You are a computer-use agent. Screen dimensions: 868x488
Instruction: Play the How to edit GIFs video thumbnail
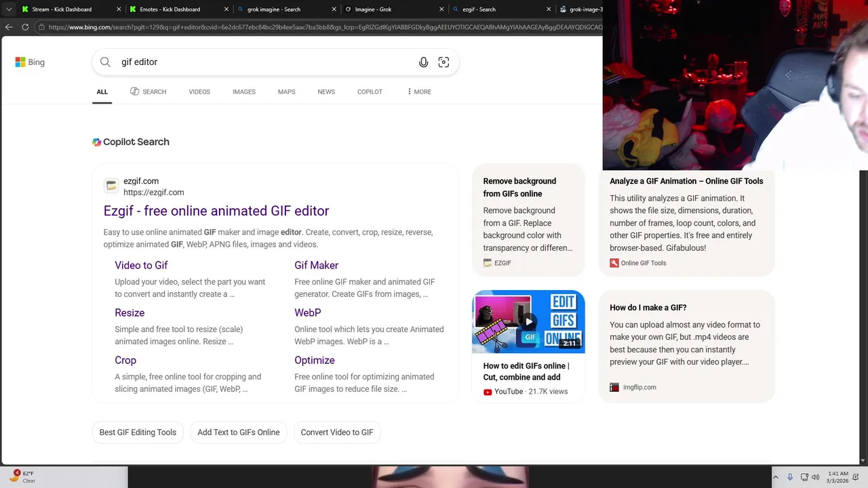(x=528, y=321)
